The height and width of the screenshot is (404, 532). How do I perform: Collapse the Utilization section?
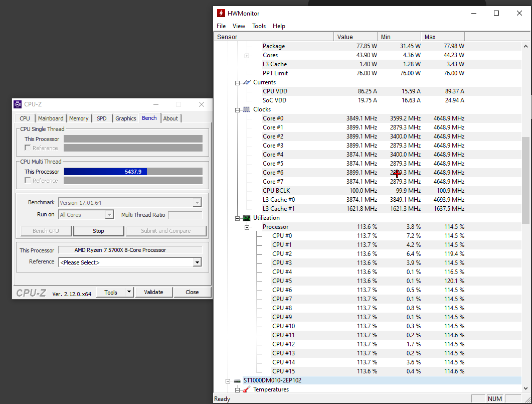[x=238, y=218]
